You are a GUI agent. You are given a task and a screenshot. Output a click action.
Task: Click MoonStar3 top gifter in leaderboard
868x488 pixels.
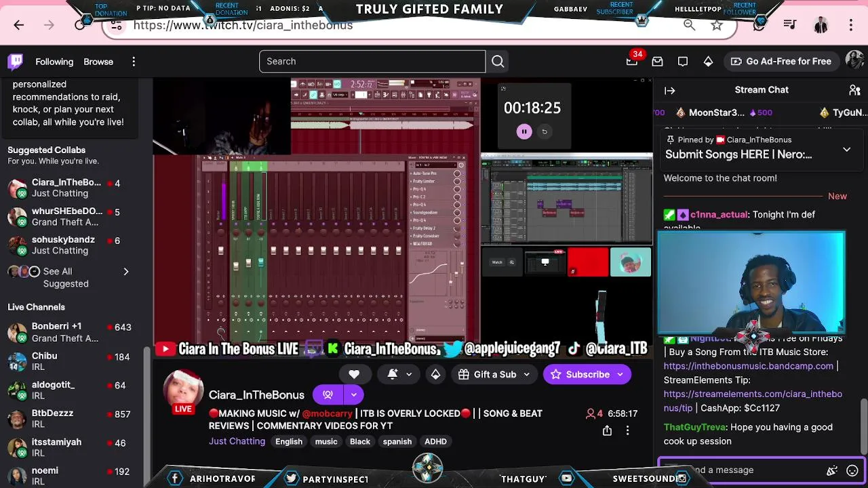pyautogui.click(x=717, y=113)
